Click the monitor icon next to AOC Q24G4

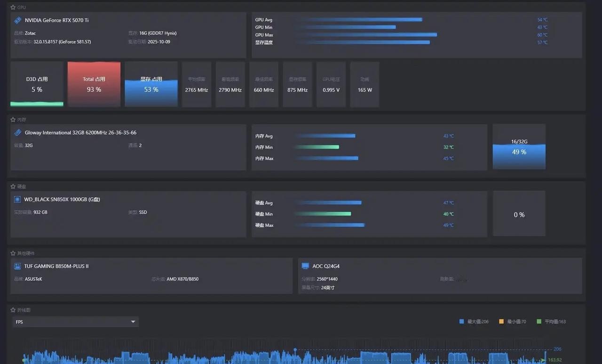click(305, 266)
